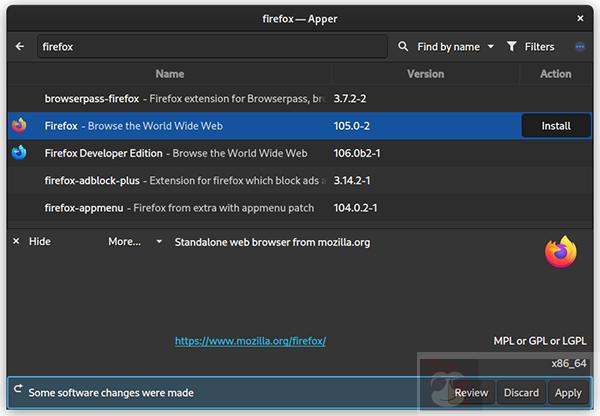Image resolution: width=600 pixels, height=416 pixels.
Task: Focus the search field containing firefox
Action: (210, 46)
